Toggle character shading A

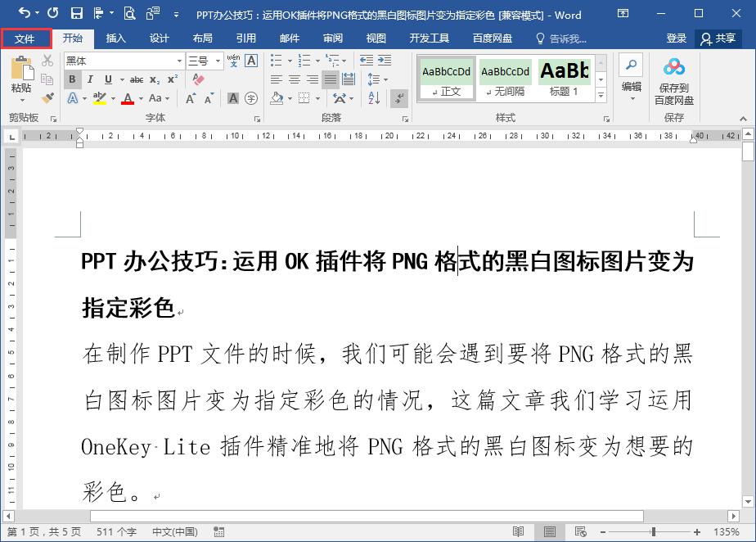coord(233,98)
